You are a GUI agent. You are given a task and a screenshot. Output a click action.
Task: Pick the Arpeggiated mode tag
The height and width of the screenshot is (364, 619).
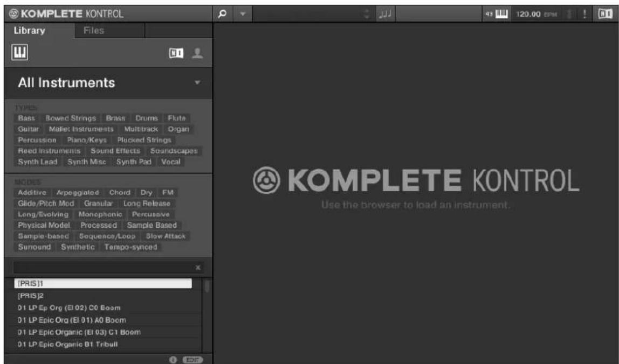click(x=78, y=192)
